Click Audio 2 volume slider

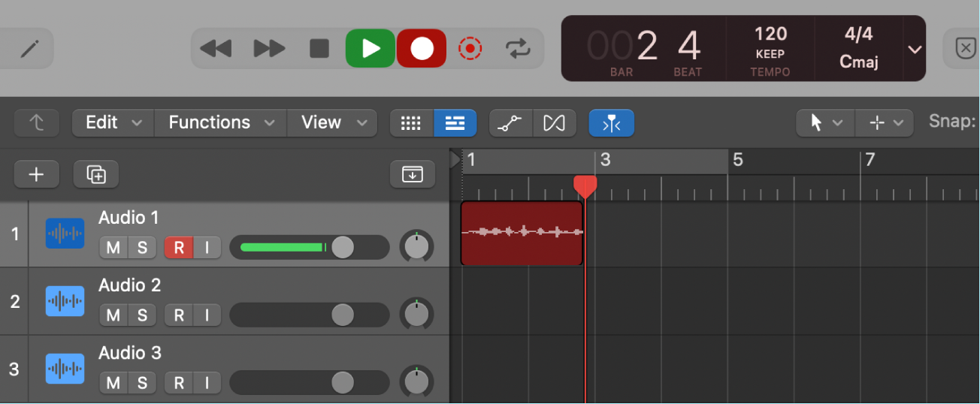[310, 315]
